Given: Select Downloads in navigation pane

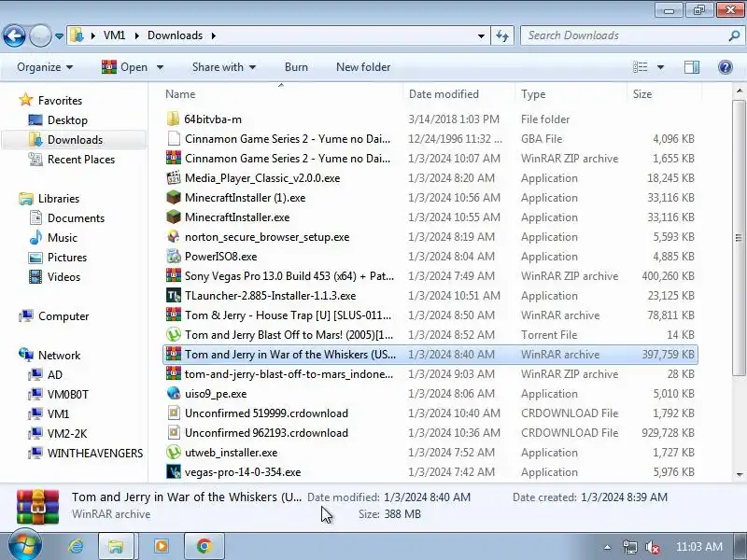Looking at the screenshot, I should pyautogui.click(x=76, y=139).
